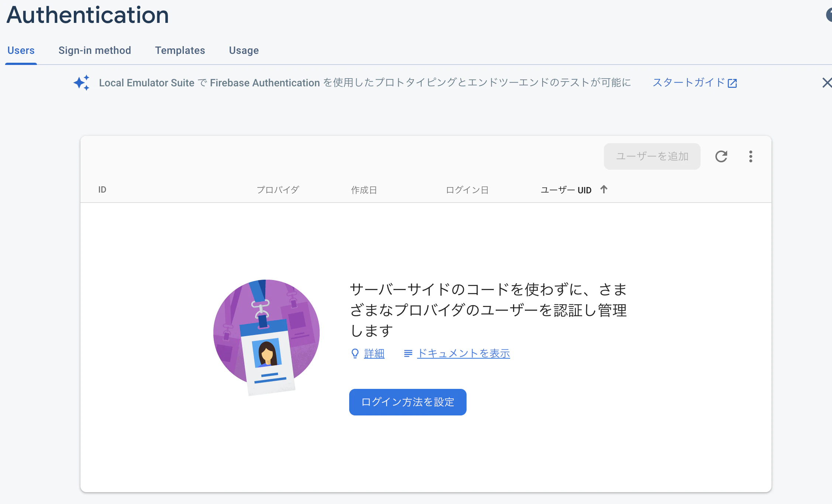The width and height of the screenshot is (832, 504).
Task: Toggle the UID sort arrow icon
Action: [604, 189]
